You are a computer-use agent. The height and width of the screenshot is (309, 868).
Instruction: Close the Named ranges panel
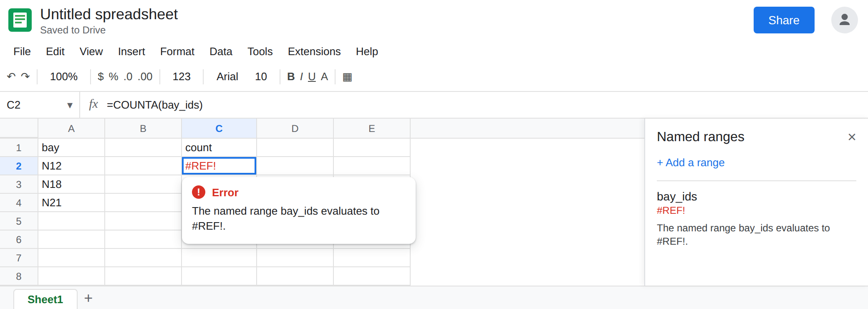[852, 137]
